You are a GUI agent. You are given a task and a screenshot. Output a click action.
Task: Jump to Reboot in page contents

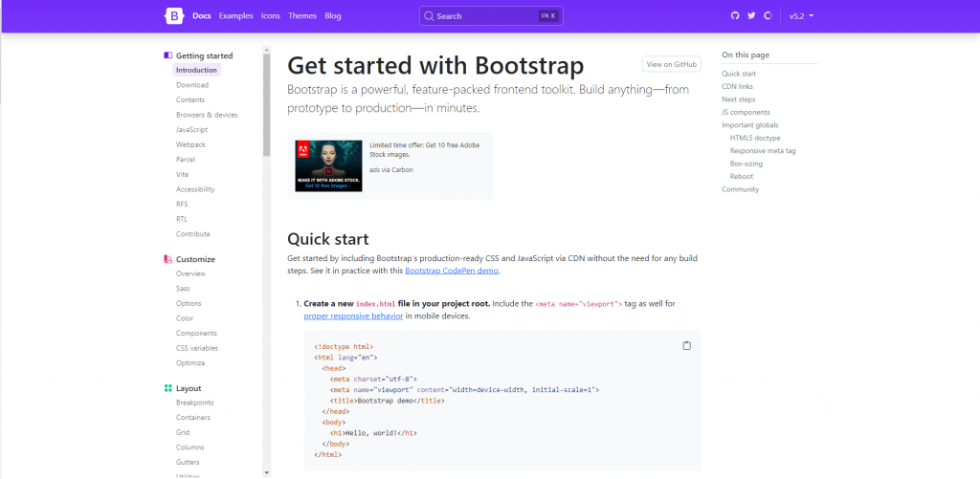pyautogui.click(x=742, y=176)
